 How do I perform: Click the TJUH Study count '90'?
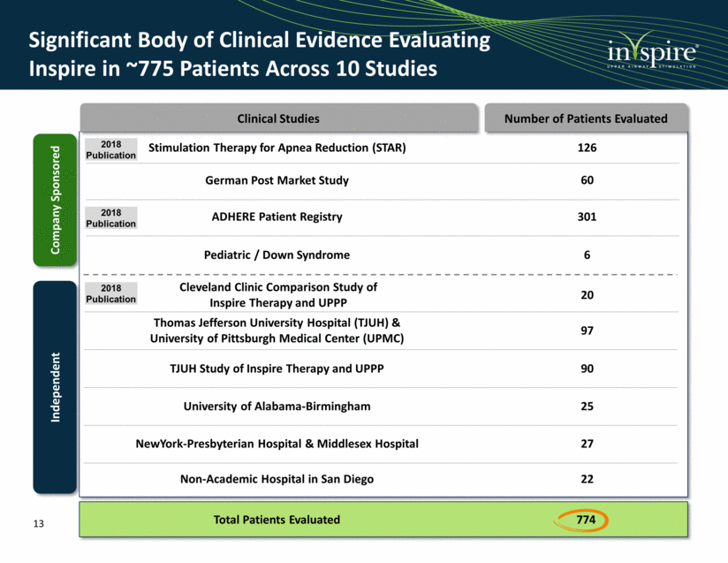coord(587,369)
